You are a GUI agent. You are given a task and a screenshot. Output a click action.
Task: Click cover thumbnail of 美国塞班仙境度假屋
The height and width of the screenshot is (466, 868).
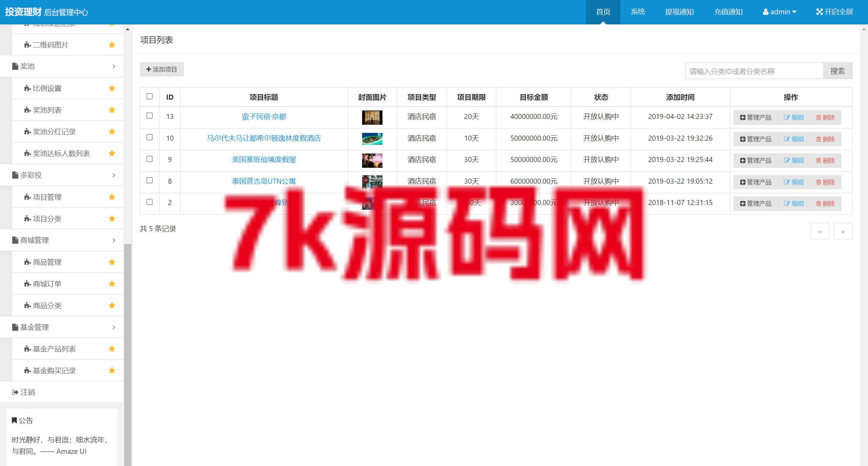point(372,160)
